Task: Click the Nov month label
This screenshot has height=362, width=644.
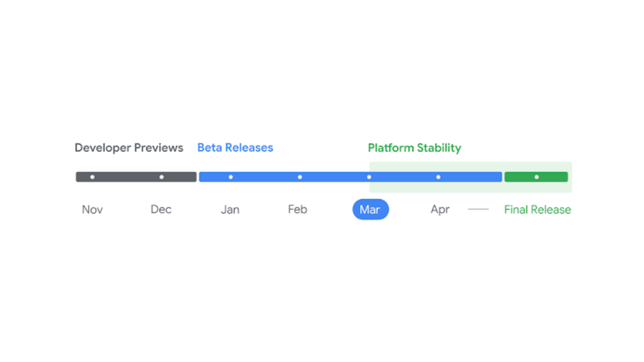Action: pos(92,210)
